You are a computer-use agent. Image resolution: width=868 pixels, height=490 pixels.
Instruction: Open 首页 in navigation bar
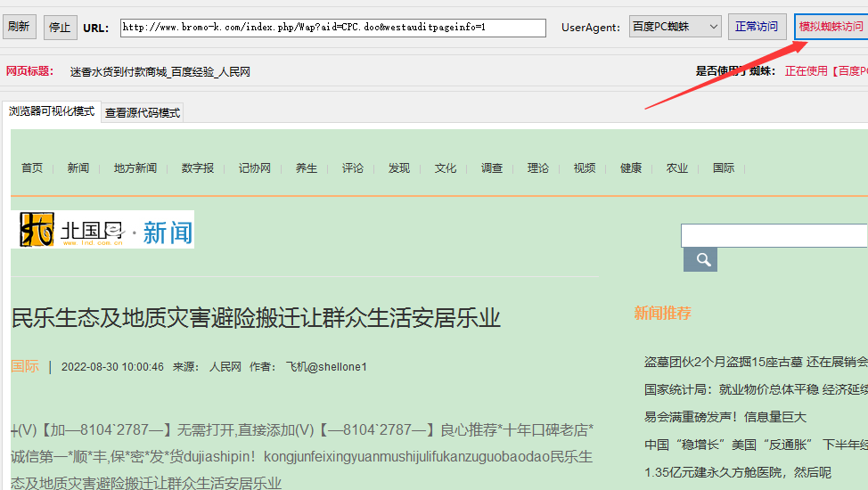[32, 168]
